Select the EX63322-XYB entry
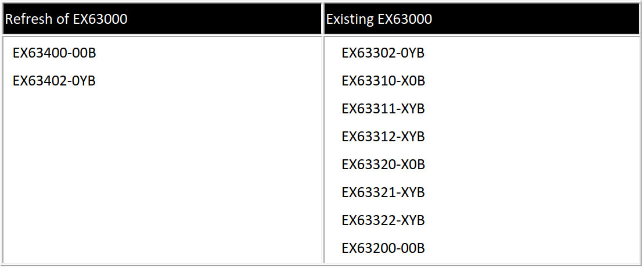This screenshot has height=268, width=644. (383, 220)
